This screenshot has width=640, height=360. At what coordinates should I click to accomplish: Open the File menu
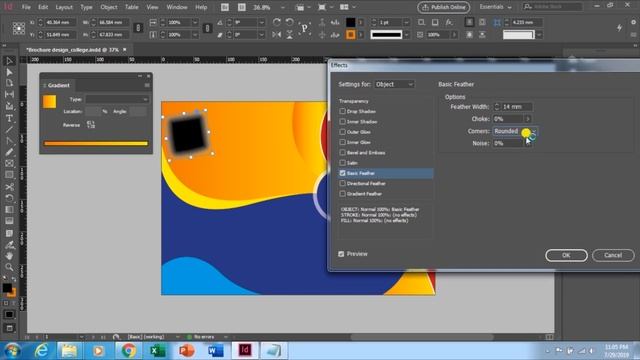26,7
